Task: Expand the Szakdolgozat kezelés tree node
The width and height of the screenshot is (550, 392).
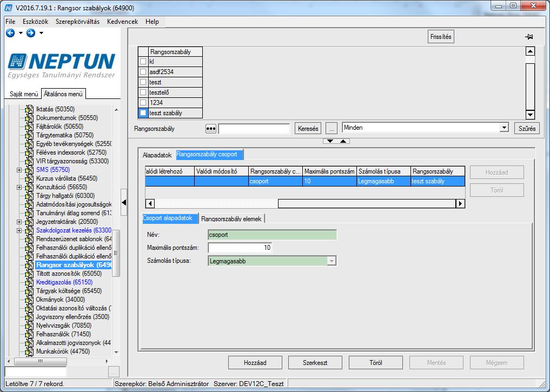Action: point(19,230)
